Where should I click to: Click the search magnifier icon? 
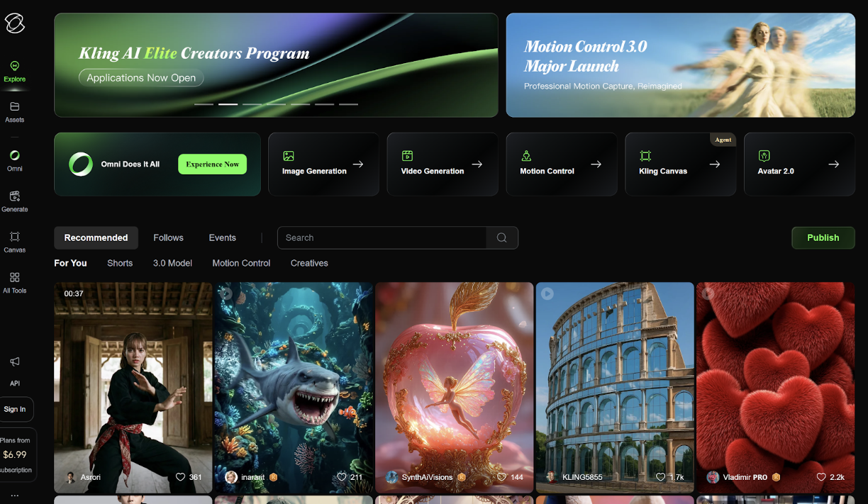point(501,238)
